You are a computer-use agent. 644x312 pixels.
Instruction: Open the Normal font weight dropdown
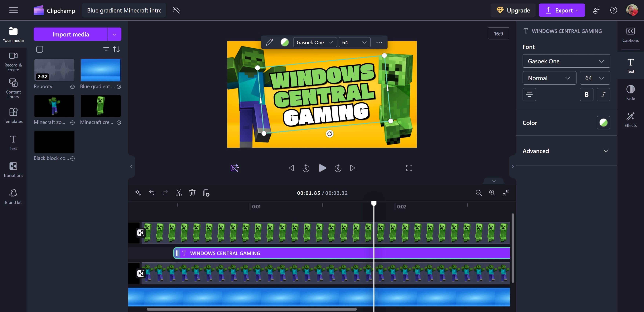pos(549,78)
